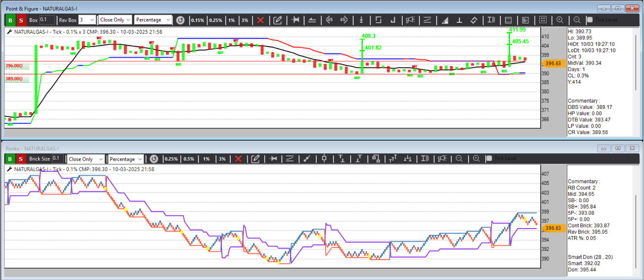
Task: Click green B buy button in Point & Figure toolbar
Action: click(10, 20)
